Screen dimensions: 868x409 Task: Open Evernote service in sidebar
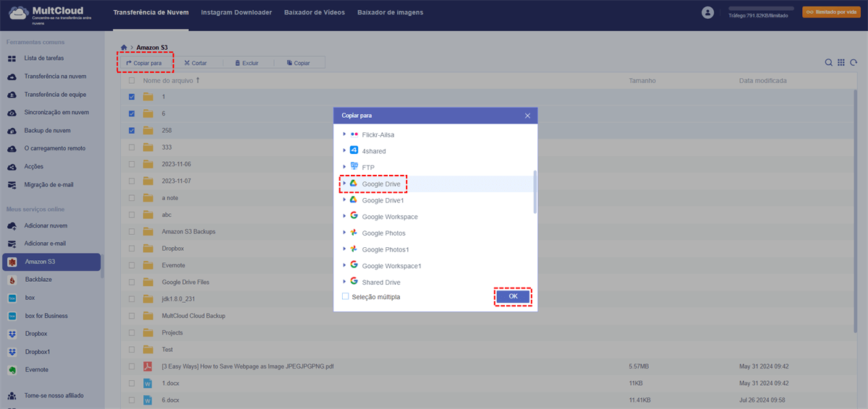(x=37, y=369)
